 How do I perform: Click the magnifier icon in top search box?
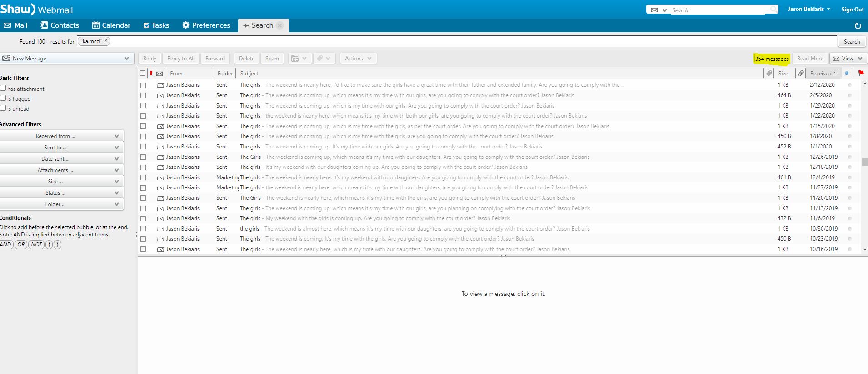click(773, 10)
